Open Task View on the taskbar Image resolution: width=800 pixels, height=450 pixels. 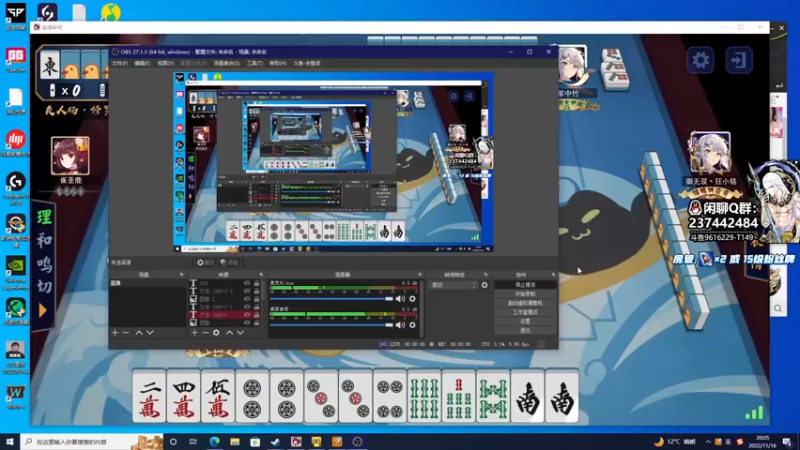coord(193,441)
